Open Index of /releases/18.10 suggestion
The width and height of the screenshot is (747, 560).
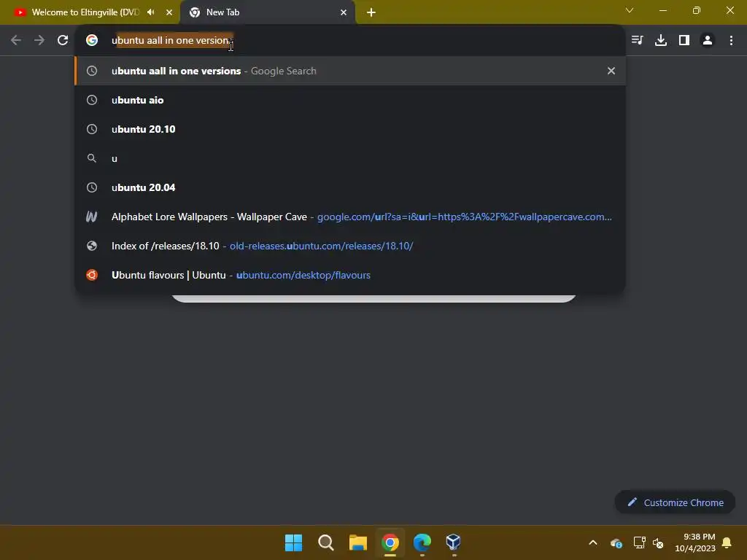point(350,246)
